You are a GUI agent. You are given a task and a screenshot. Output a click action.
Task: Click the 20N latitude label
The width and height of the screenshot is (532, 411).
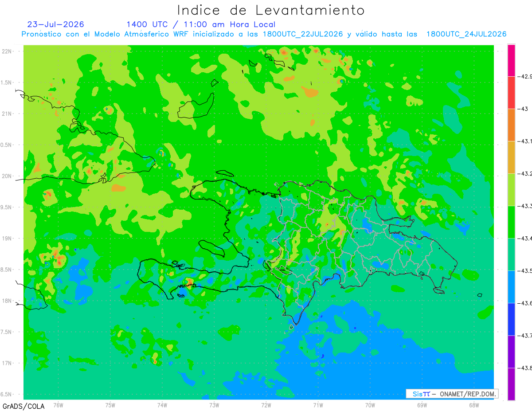(7, 176)
